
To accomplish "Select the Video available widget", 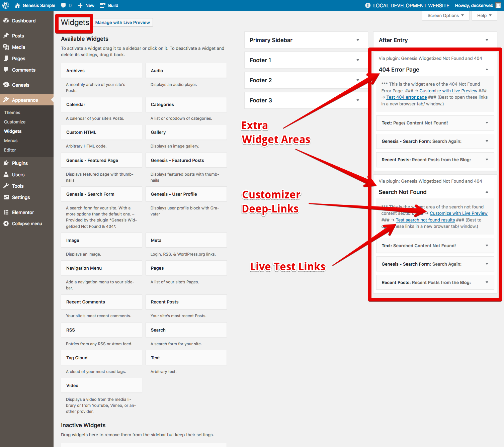I will [x=101, y=385].
